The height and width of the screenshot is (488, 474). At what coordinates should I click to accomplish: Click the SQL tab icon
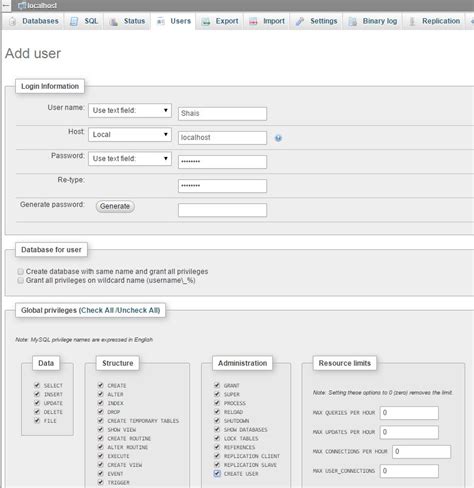(74, 21)
